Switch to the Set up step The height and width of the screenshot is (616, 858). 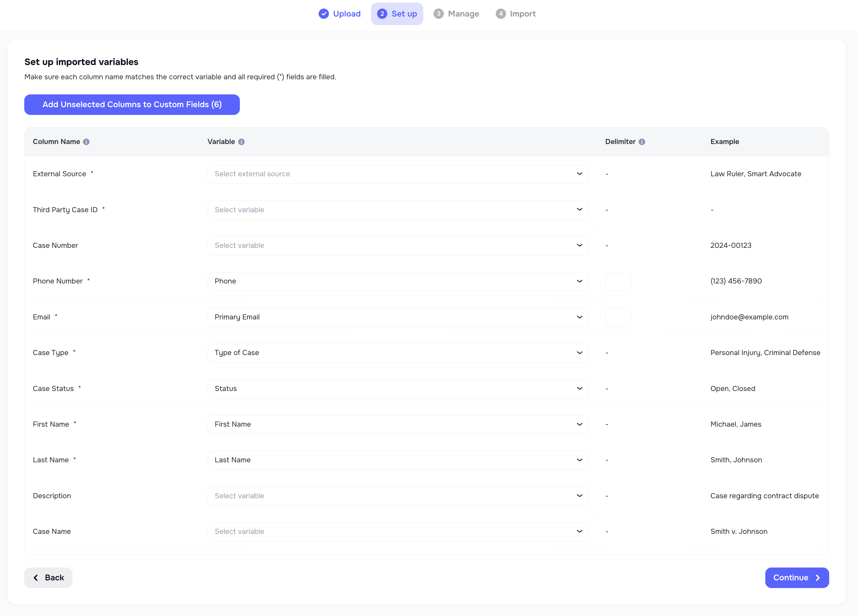point(397,14)
